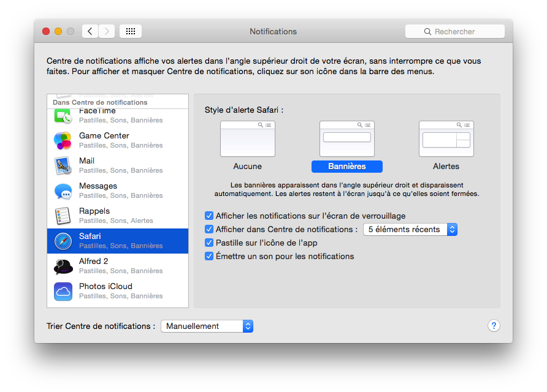
Task: Click the Game Center app icon
Action: 63,140
